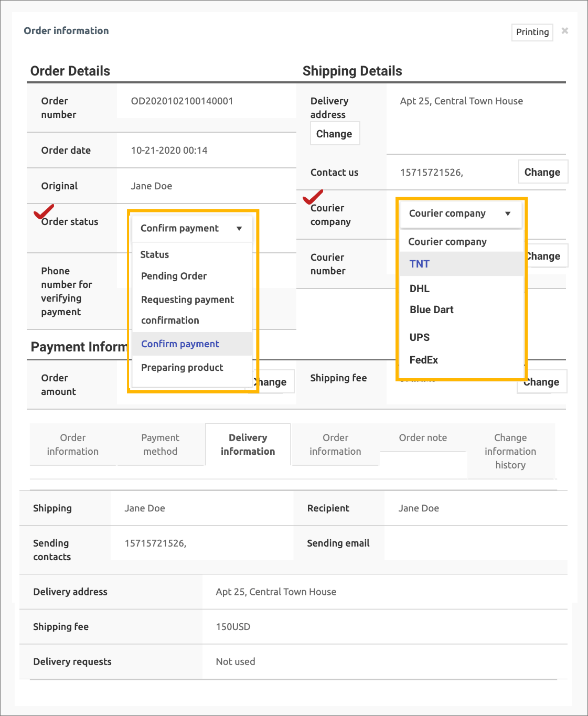Choose UPS from courier list

pyautogui.click(x=420, y=337)
